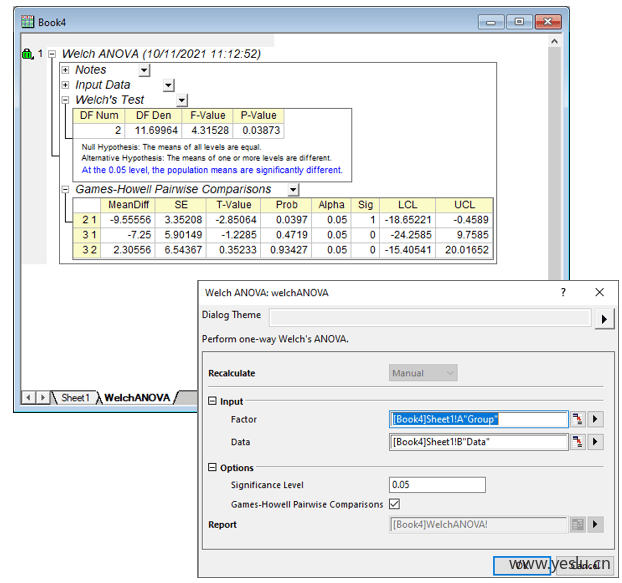Minimize the Book4 window
The width and height of the screenshot is (622, 583).
[x=491, y=22]
